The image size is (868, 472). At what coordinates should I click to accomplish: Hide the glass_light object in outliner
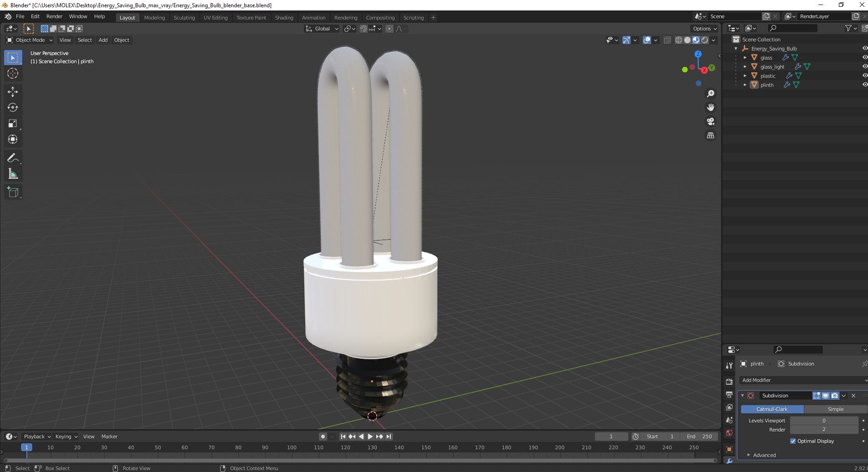864,66
